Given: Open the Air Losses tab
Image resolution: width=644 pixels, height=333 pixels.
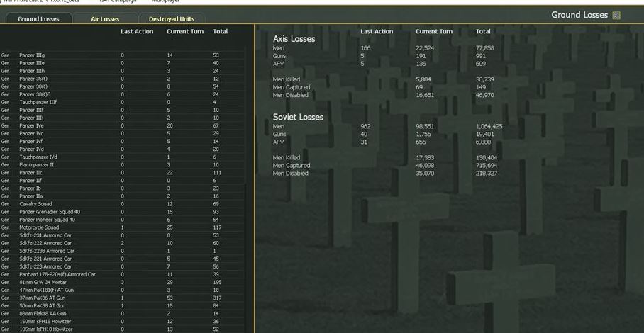Looking at the screenshot, I should [105, 19].
